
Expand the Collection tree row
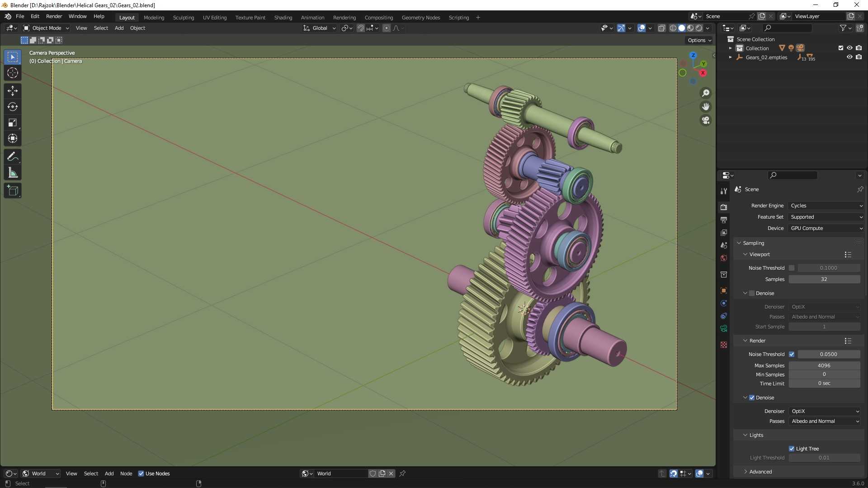click(730, 48)
